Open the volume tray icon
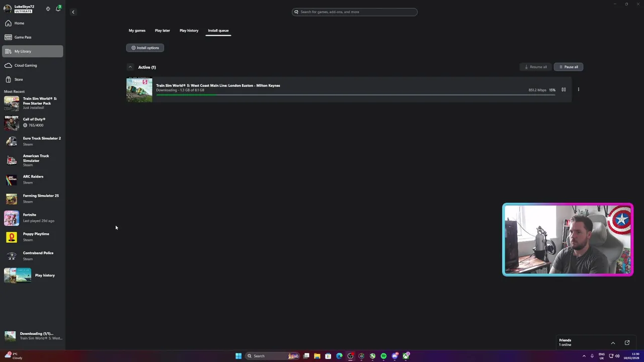This screenshot has width=644, height=362. coord(617,356)
